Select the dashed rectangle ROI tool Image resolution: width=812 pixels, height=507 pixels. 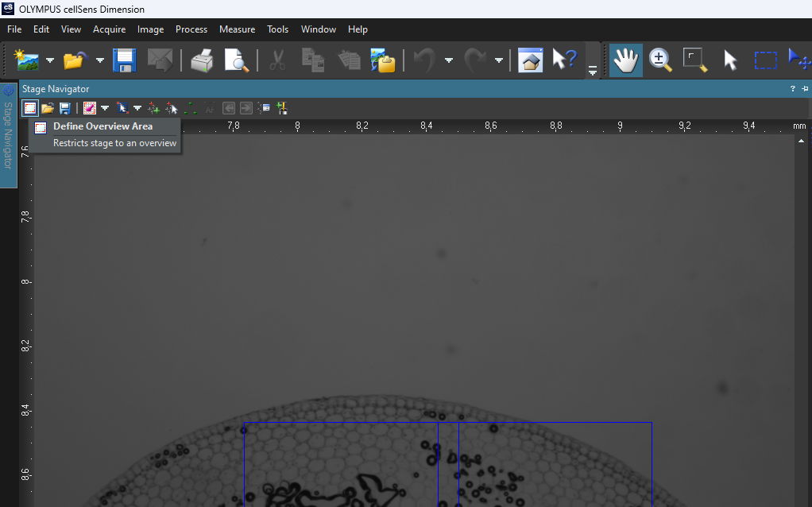click(765, 60)
